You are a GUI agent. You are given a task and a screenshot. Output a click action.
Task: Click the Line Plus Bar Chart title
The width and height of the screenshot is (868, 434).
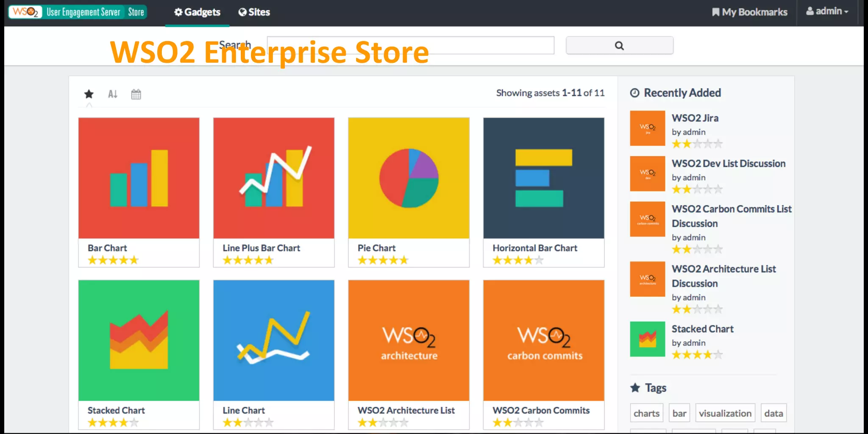click(261, 248)
